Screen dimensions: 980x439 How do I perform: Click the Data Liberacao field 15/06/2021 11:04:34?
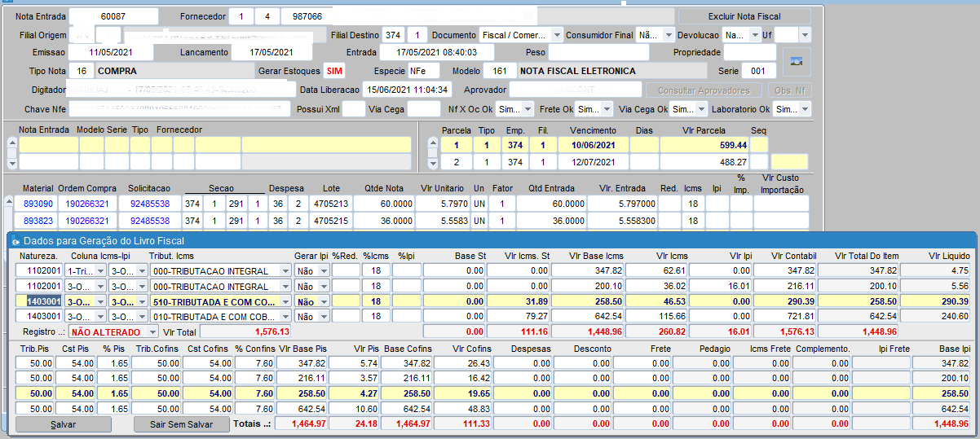[406, 90]
